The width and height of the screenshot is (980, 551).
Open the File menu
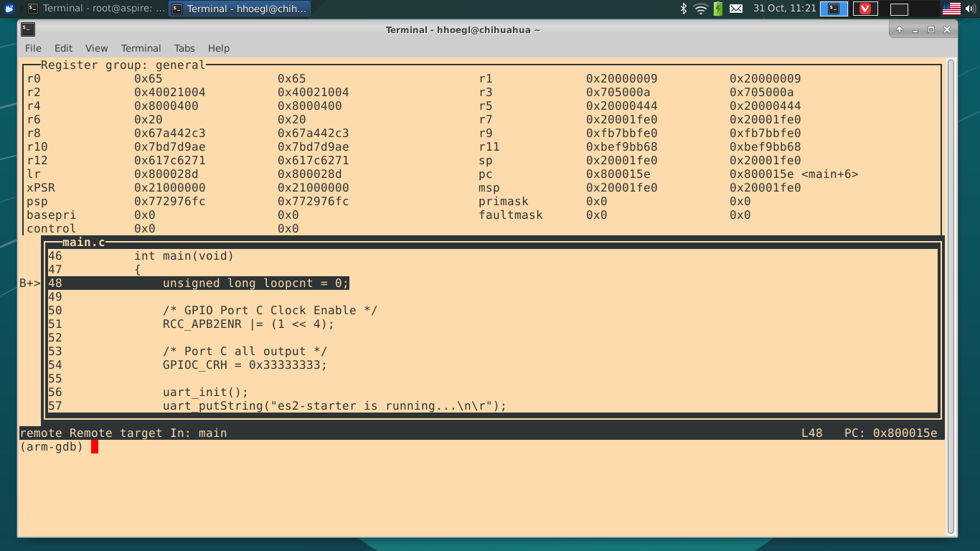point(34,48)
